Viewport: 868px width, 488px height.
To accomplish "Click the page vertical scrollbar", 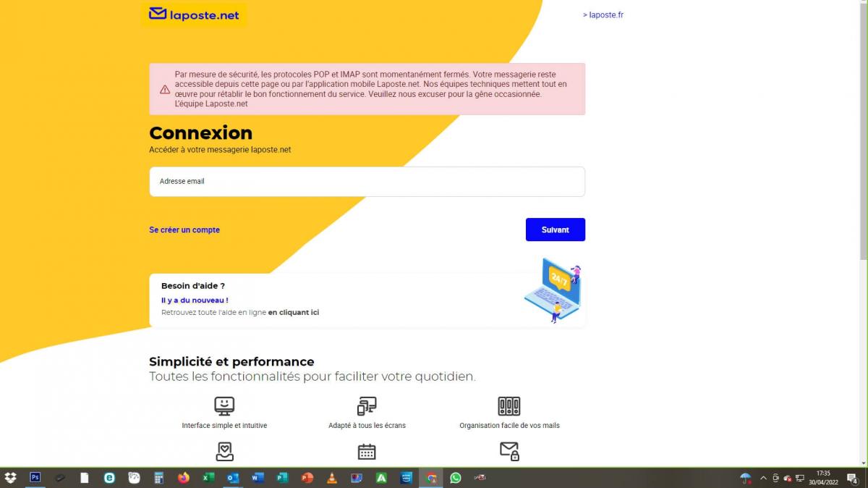I will pyautogui.click(x=863, y=145).
